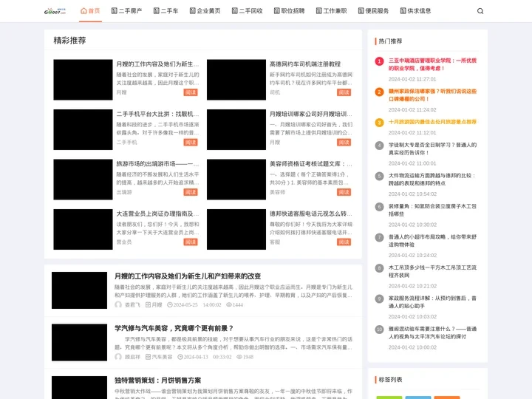This screenshot has width=532, height=399.
Task: Click 阅读 button for 大连营业员上岗证办理指南
Action: 191,242
